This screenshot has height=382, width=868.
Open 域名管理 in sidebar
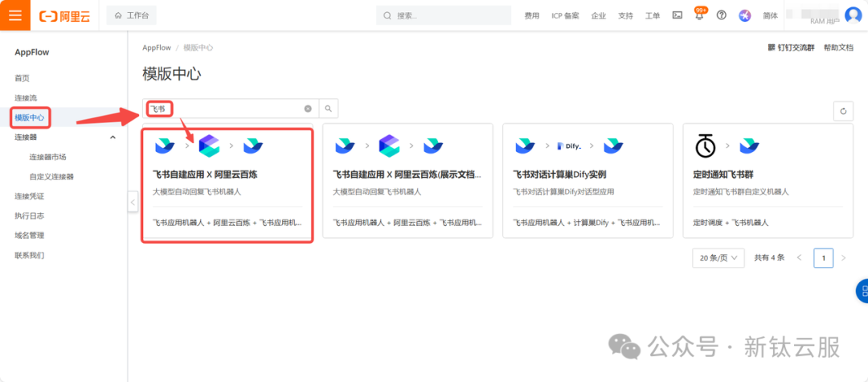point(30,236)
